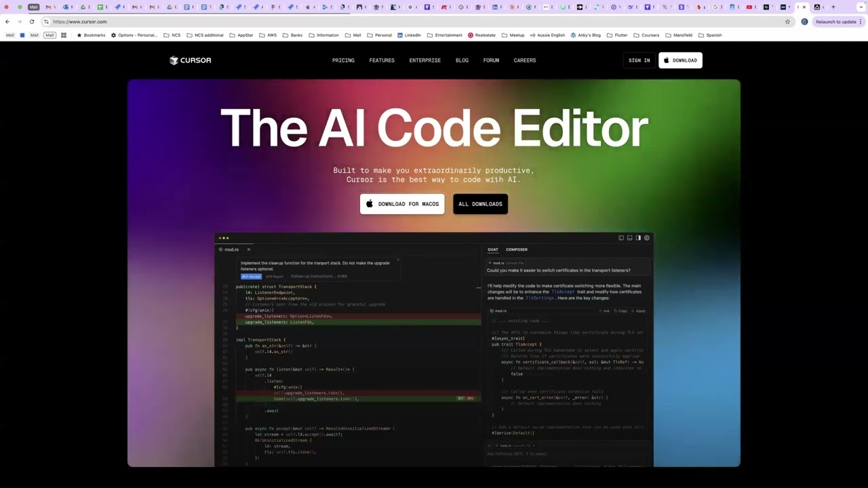868x488 pixels.
Task: Expand the AppStar bookmark folder
Action: pyautogui.click(x=241, y=35)
